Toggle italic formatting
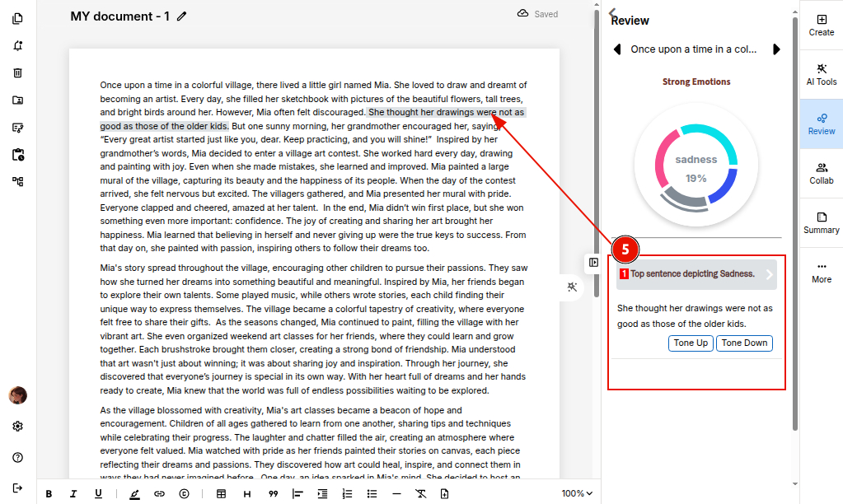Screen dimensions: 843x504 click(x=73, y=494)
